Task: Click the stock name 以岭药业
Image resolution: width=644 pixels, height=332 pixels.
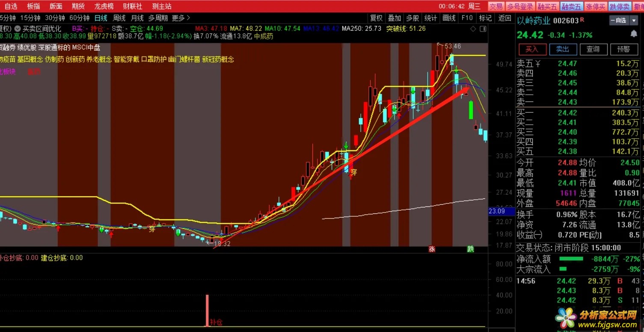Action: click(x=534, y=21)
